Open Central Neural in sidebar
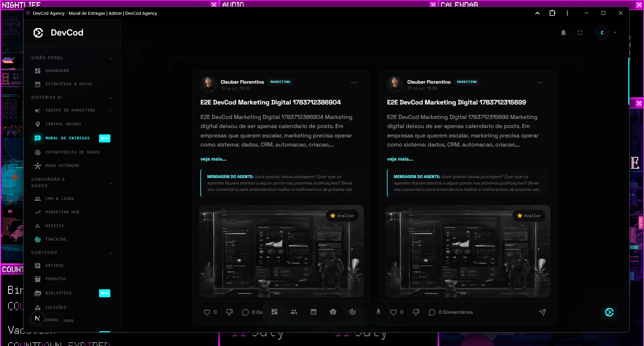This screenshot has height=346, width=644. tap(63, 124)
